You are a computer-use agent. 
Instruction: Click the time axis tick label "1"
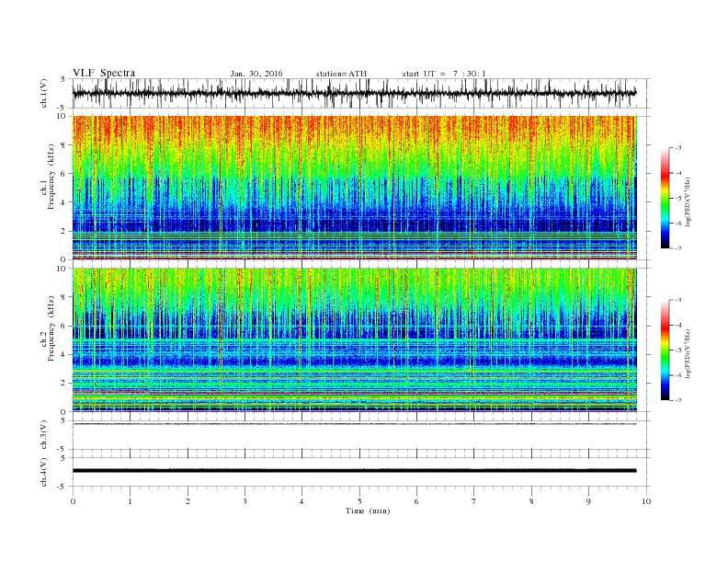tap(130, 501)
